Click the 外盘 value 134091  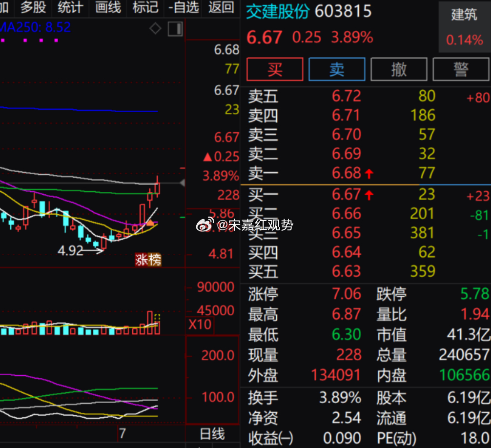click(x=336, y=375)
